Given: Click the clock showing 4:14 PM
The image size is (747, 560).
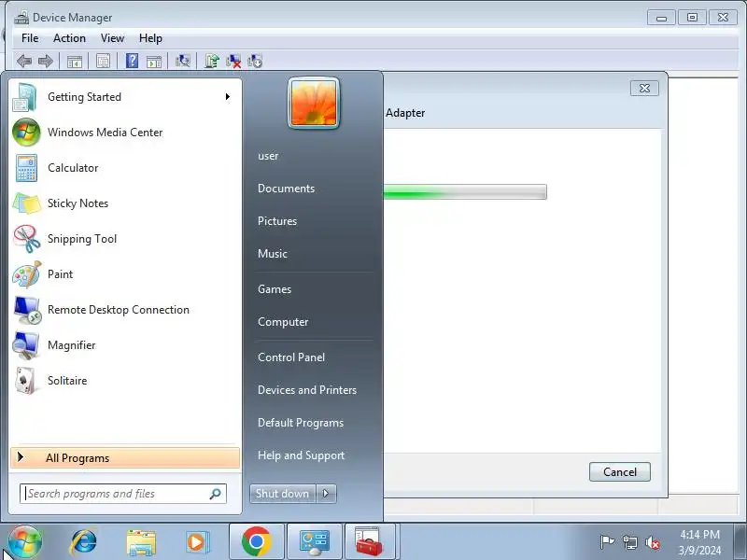Looking at the screenshot, I should 699,534.
